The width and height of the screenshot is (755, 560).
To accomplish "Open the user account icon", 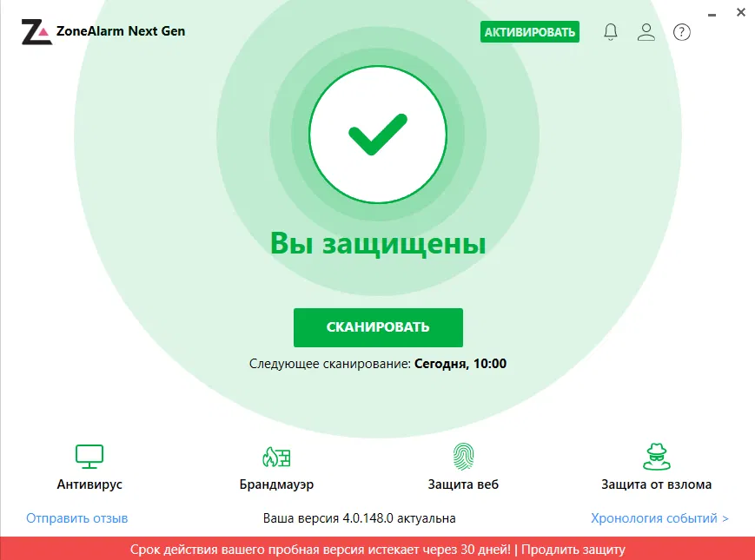I will tap(646, 32).
